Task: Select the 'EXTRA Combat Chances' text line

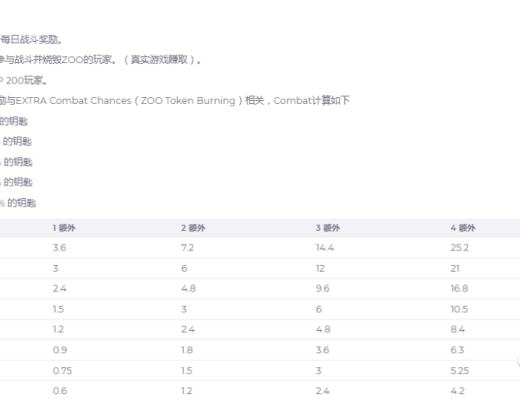Action: pyautogui.click(x=175, y=101)
